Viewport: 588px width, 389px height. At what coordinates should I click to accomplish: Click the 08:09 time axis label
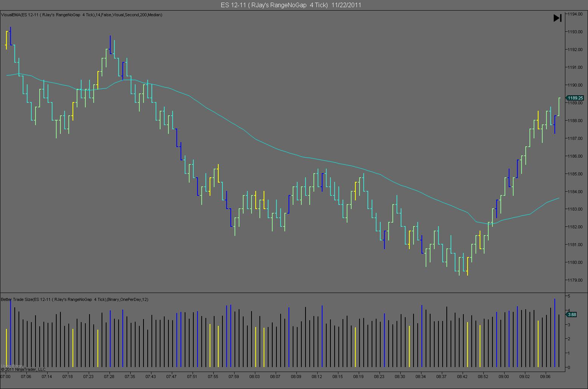(296, 377)
